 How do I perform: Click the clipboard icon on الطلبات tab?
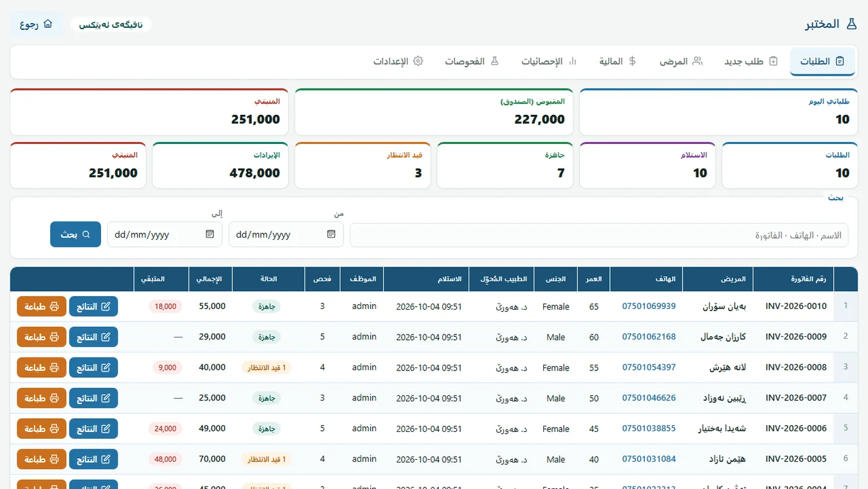pyautogui.click(x=840, y=61)
